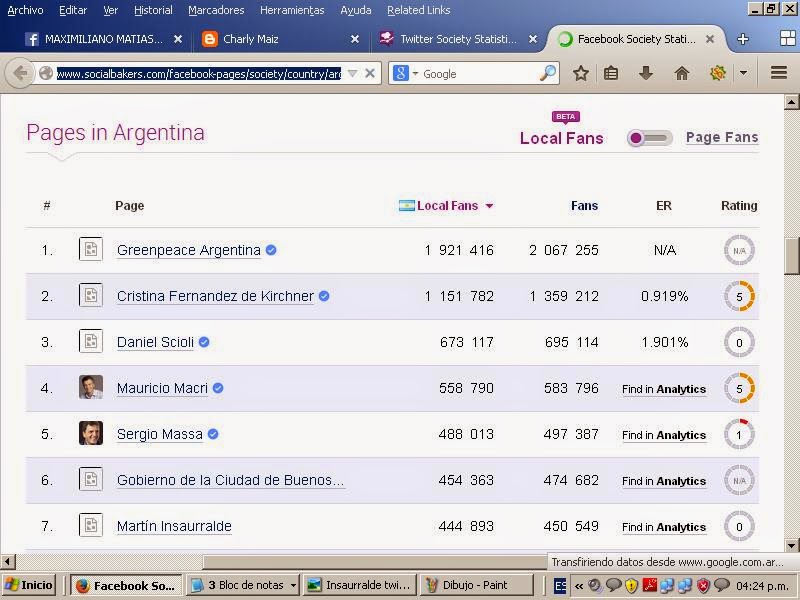Go to the home page icon

tap(682, 73)
